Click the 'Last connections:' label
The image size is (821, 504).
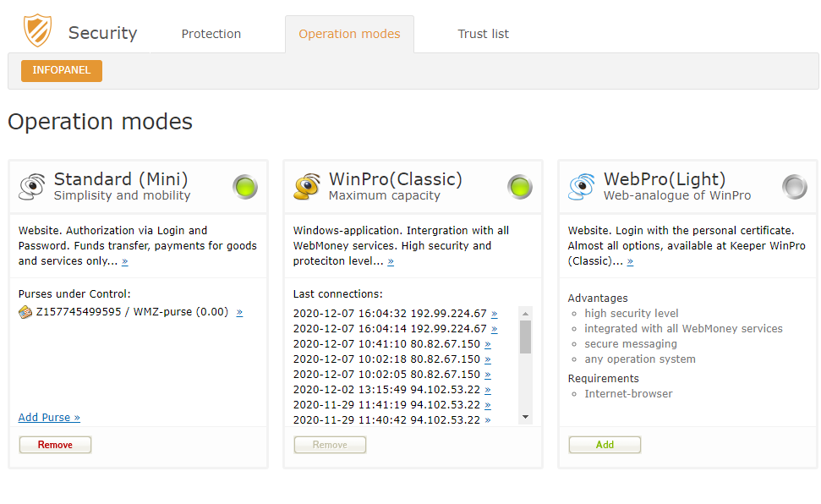coord(337,294)
